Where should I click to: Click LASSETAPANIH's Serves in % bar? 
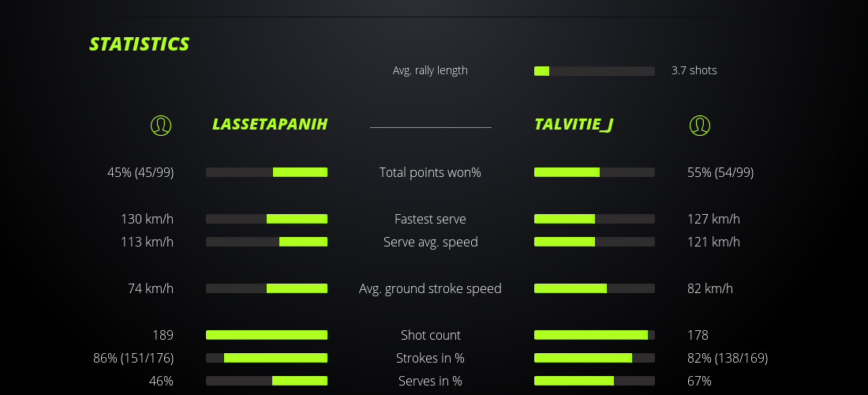pos(267,381)
